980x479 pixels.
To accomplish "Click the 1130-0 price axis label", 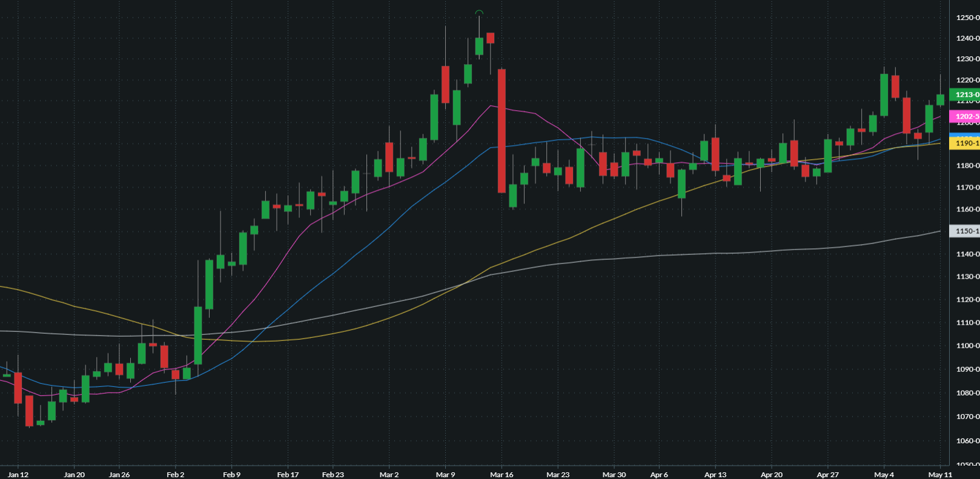I will click(967, 276).
